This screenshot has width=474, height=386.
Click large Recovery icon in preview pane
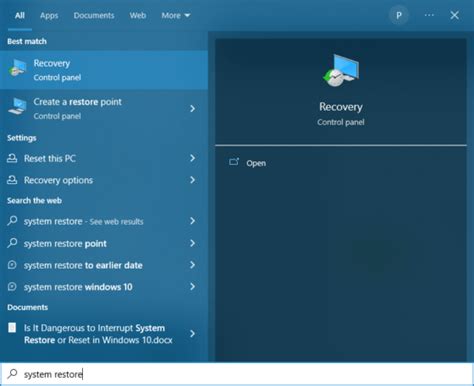341,70
